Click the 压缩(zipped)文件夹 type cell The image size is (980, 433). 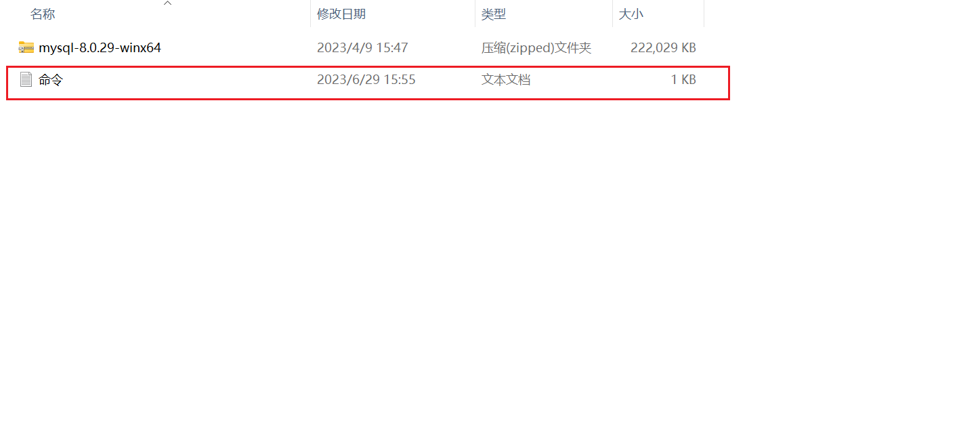[536, 48]
